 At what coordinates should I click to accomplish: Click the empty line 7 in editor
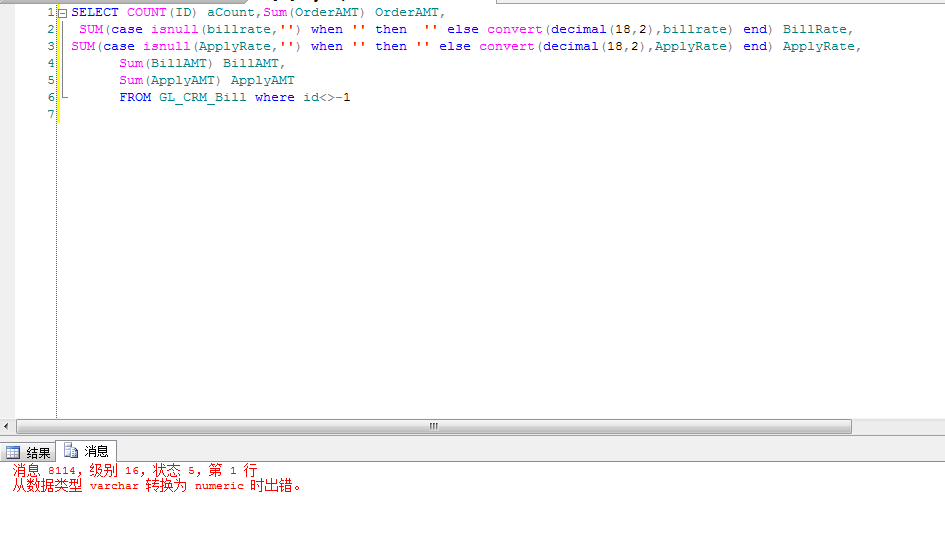(500, 114)
